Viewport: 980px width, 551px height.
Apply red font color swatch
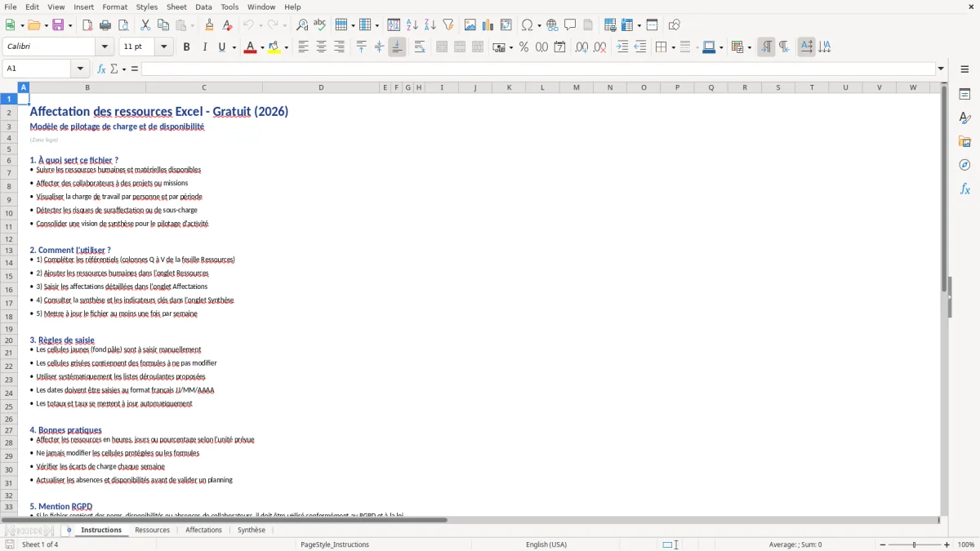point(250,47)
